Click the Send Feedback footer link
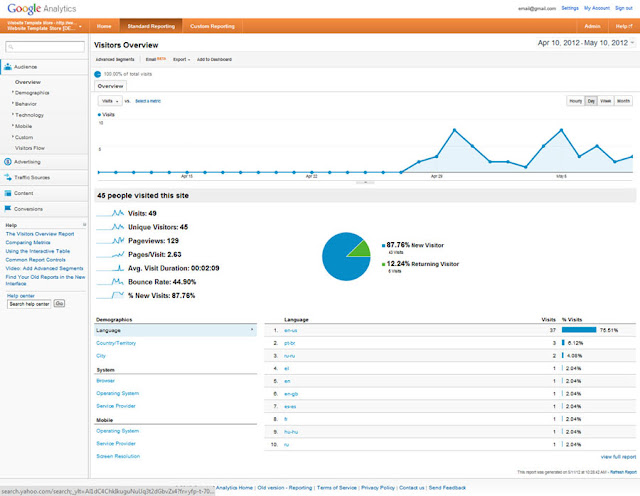Image resolution: width=640 pixels, height=496 pixels. tap(447, 488)
